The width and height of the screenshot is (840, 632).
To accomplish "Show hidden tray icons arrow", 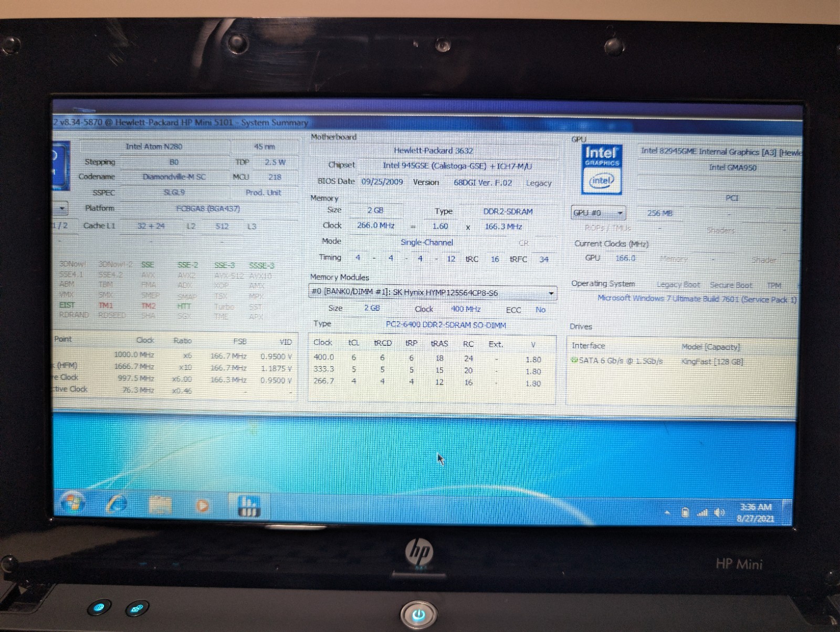I will pos(667,512).
